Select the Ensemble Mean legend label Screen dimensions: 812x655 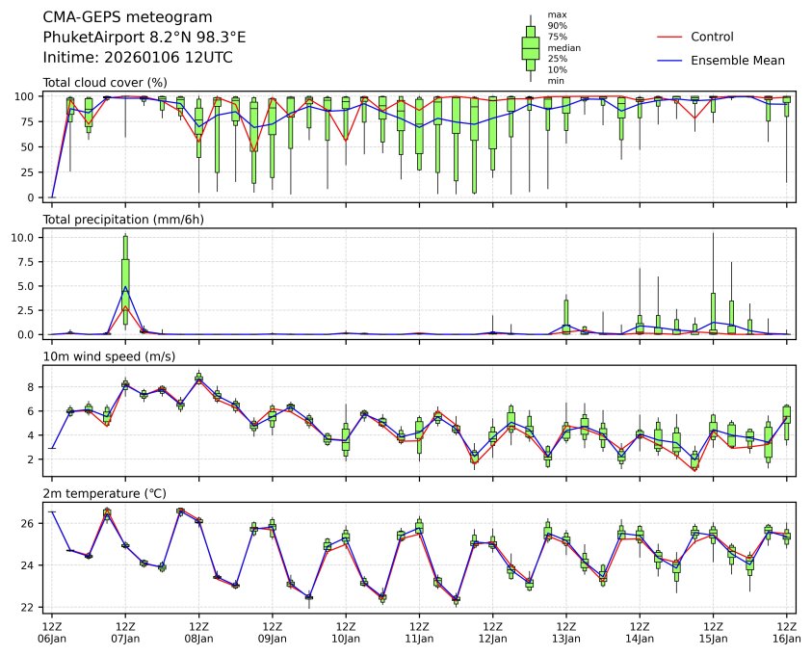pyautogui.click(x=738, y=61)
